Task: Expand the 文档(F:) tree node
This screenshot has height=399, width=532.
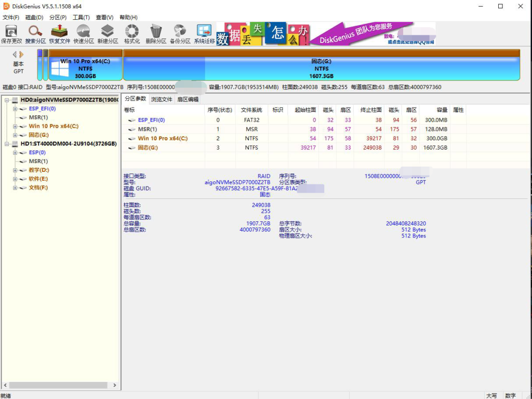Action: [x=15, y=188]
